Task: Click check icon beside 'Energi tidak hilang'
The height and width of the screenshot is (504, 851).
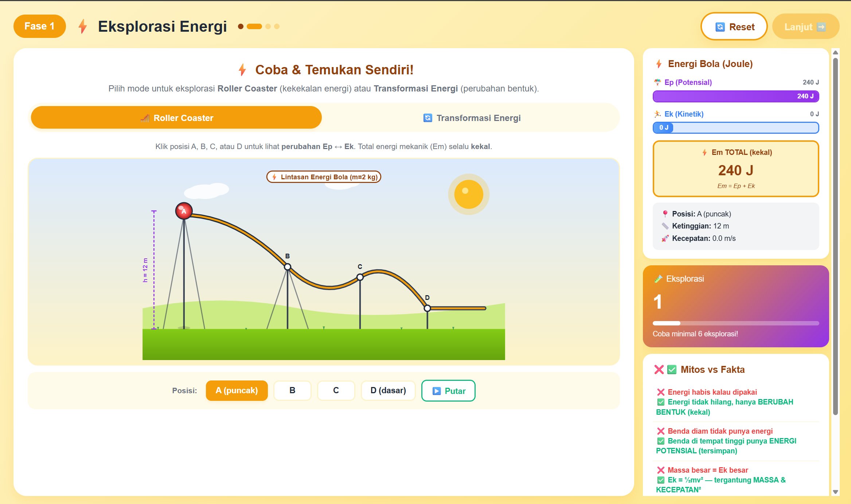Action: pos(661,402)
